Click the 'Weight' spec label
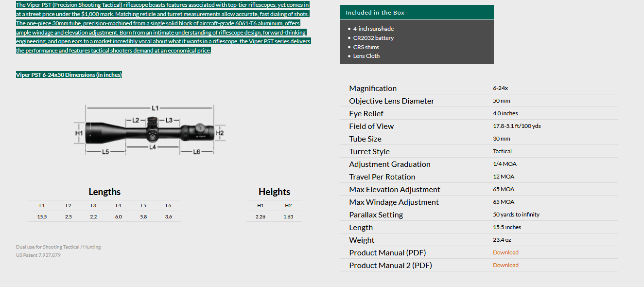The image size is (644, 287). point(362,240)
